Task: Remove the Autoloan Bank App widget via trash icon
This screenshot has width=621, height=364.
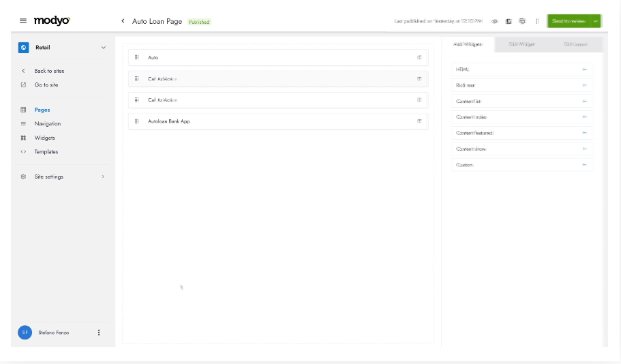Action: point(419,121)
